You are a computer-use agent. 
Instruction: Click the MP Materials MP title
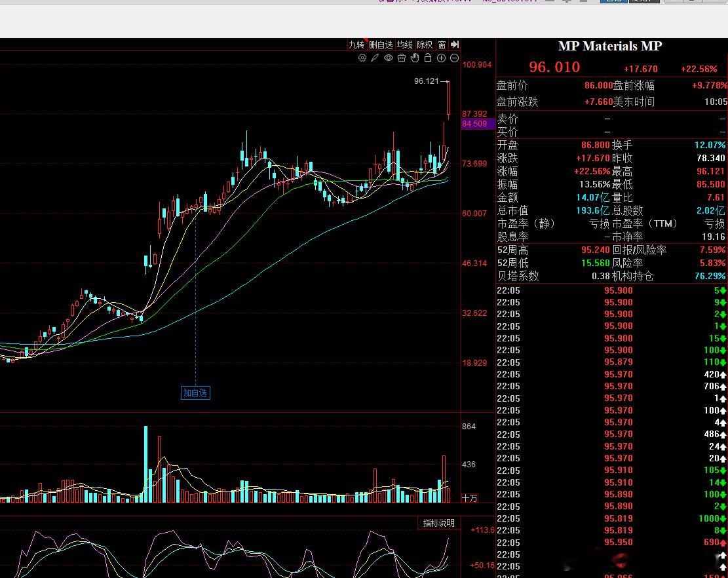coord(610,46)
